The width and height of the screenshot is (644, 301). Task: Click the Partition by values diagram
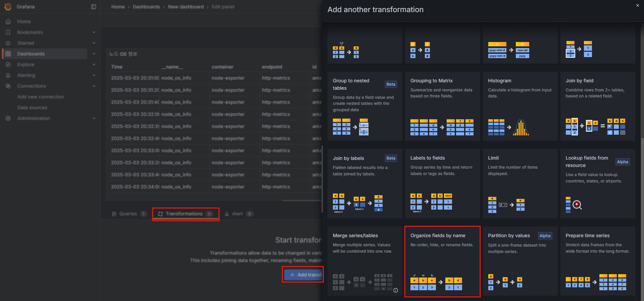pos(505,282)
